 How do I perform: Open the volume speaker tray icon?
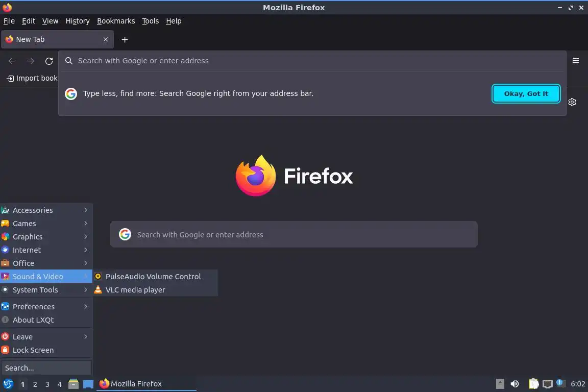pos(515,384)
